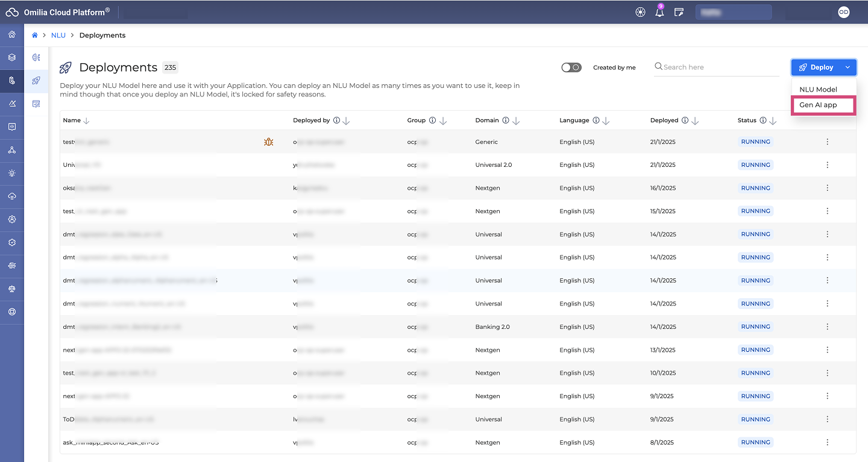Expand the Deploy button dropdown chevron
The width and height of the screenshot is (868, 462).
(x=848, y=67)
